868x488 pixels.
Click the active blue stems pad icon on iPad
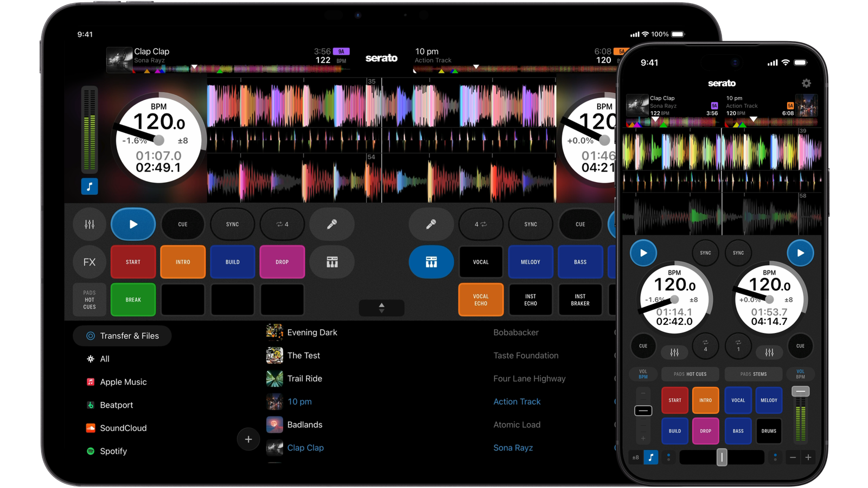(431, 262)
